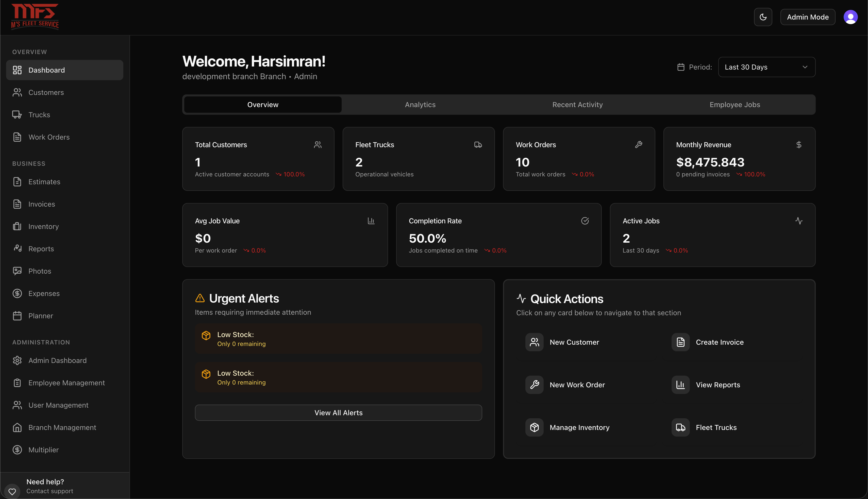Open the second Low Stock alert

[338, 377]
